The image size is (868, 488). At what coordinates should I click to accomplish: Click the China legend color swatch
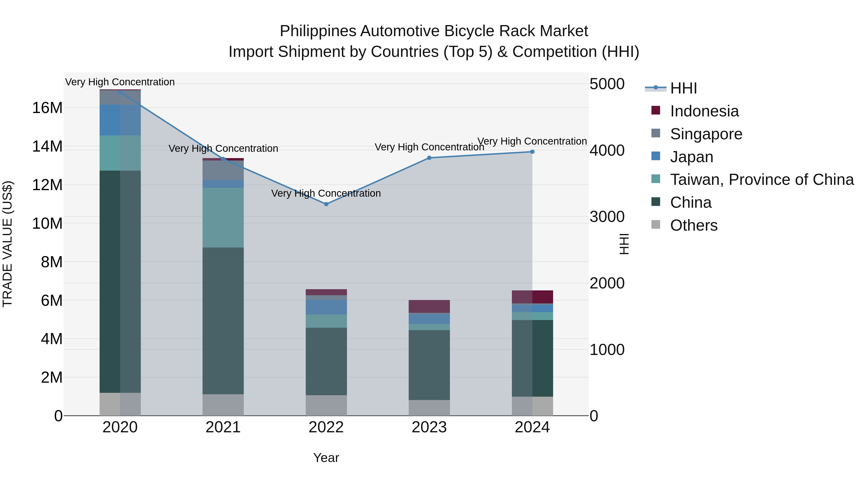[656, 202]
